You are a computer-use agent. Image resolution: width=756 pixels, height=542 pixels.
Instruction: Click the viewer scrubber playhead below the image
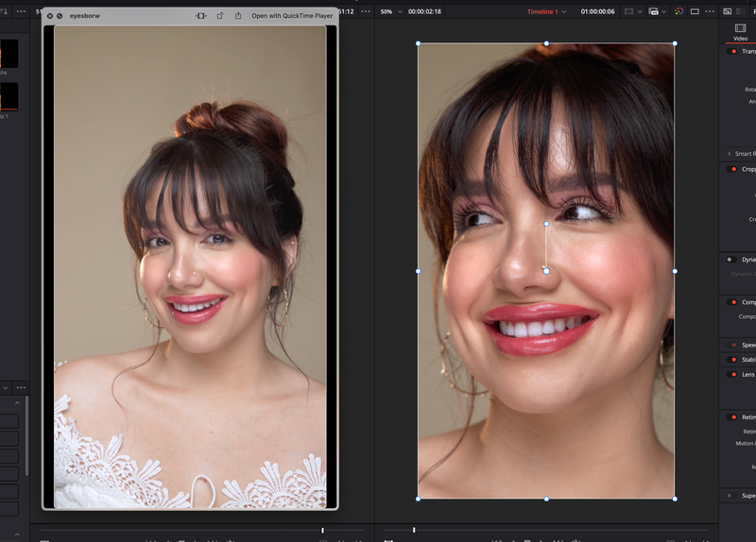pos(413,530)
